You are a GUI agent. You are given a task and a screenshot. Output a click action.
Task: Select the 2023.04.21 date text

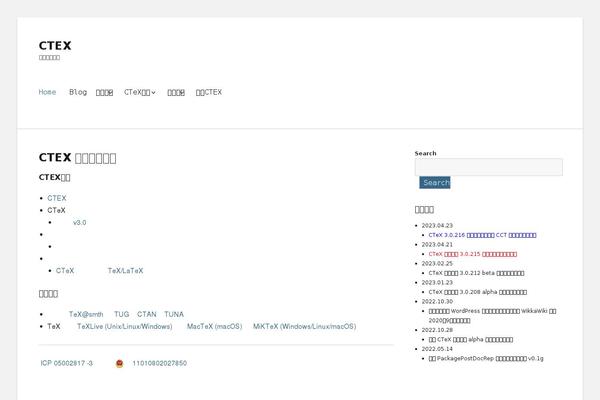point(437,245)
